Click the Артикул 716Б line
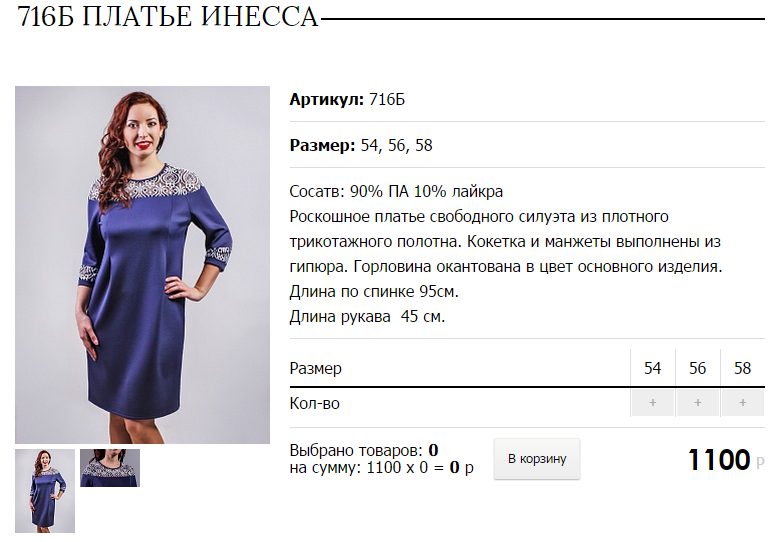The width and height of the screenshot is (778, 542). tap(347, 99)
